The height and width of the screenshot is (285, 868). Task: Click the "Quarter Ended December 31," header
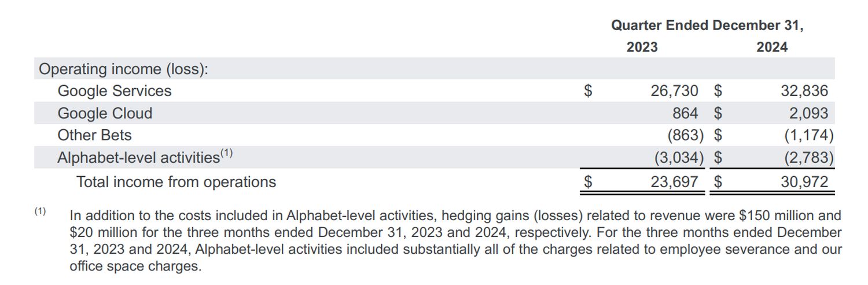[707, 25]
